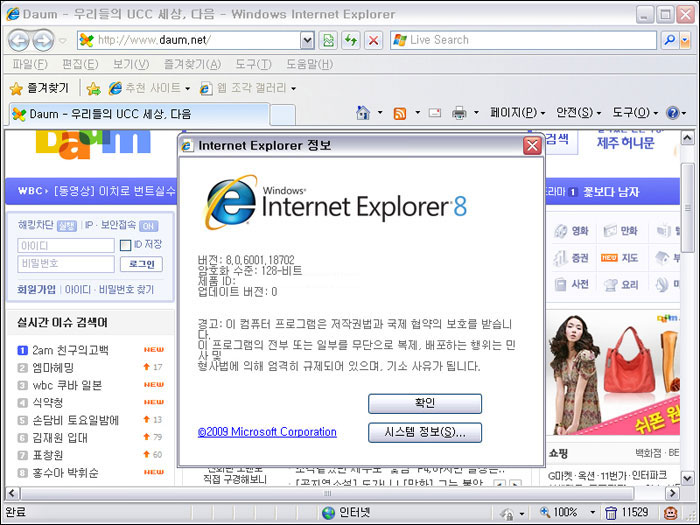The width and height of the screenshot is (700, 525).
Task: Click the 로그인 button
Action: [x=141, y=264]
